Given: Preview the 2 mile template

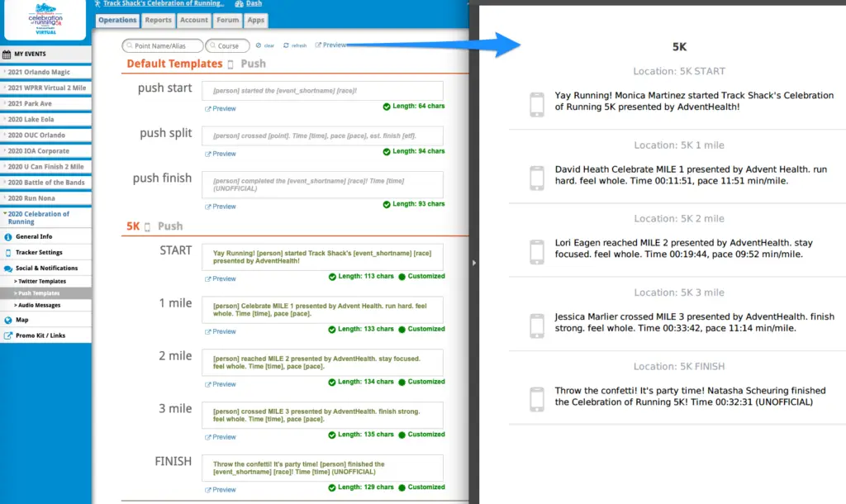Looking at the screenshot, I should pos(221,385).
